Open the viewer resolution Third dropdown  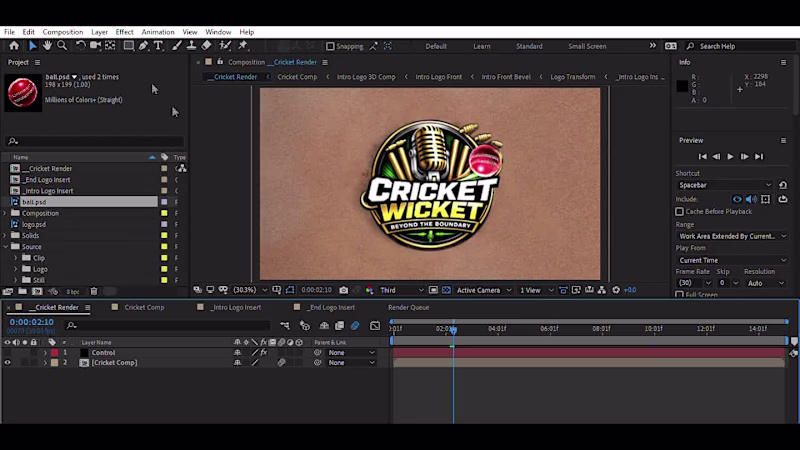click(x=401, y=290)
